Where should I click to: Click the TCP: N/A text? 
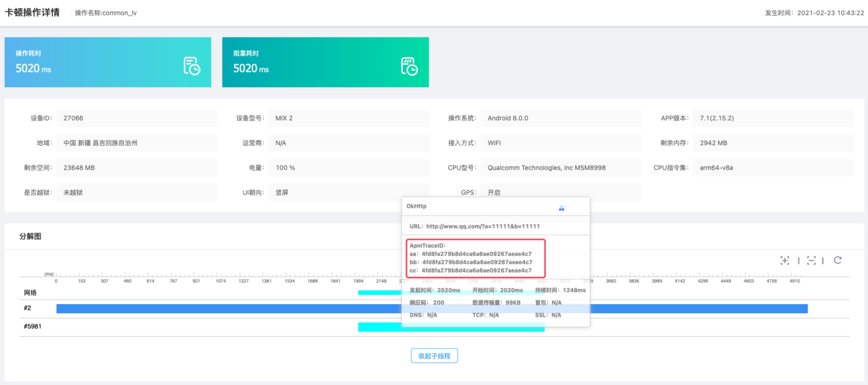click(486, 315)
